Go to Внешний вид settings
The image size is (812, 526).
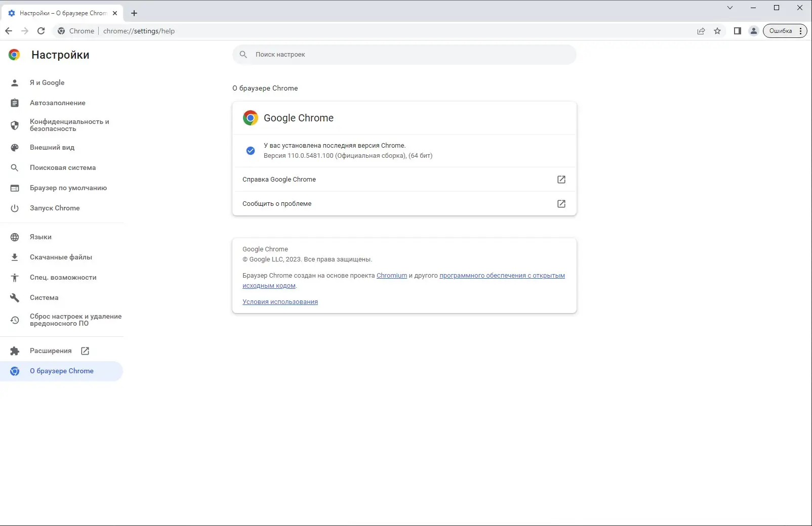(52, 147)
